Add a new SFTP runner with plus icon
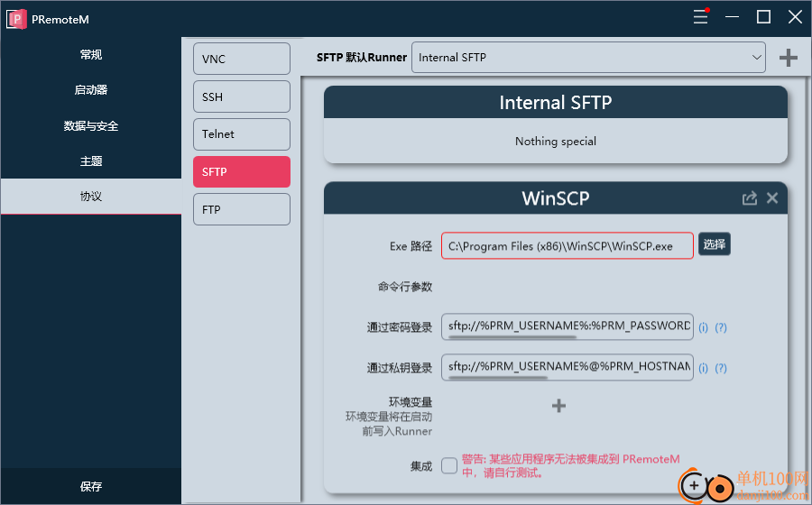The height and width of the screenshot is (505, 812). 789,58
